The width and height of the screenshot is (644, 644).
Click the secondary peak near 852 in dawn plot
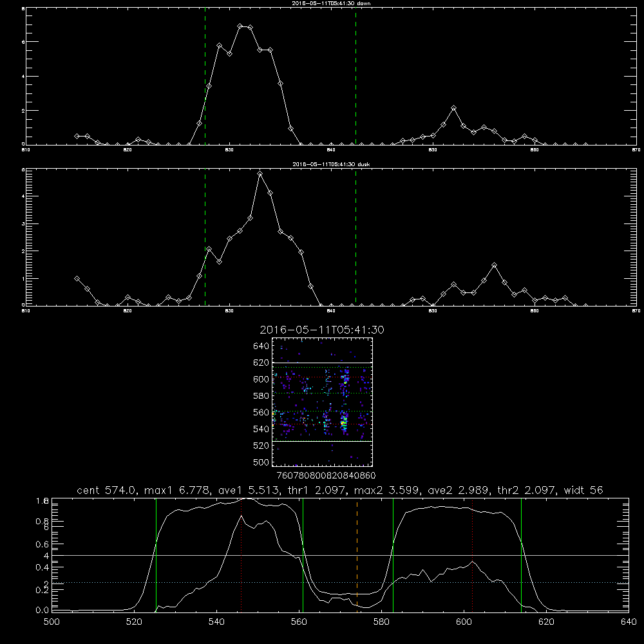[453, 108]
